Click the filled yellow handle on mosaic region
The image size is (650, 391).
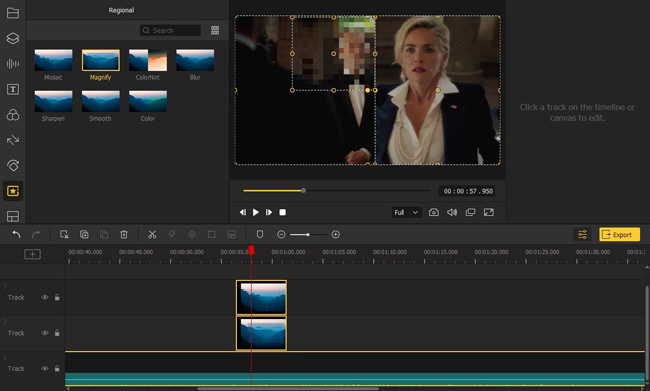click(x=368, y=90)
